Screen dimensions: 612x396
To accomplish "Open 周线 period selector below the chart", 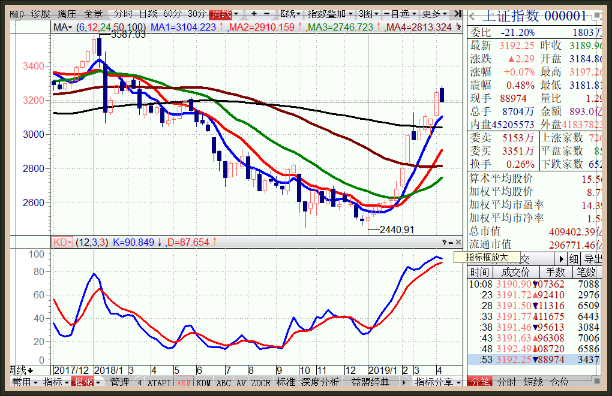I will pyautogui.click(x=21, y=370).
